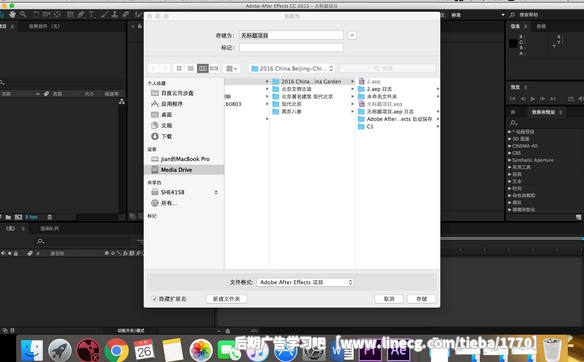Jump to last frame in Preview panel
The image size is (584, 362).
click(x=553, y=99)
